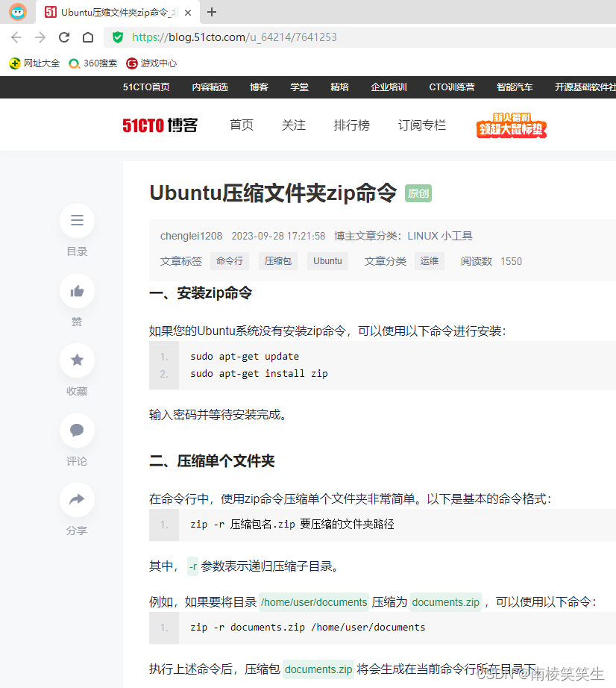This screenshot has width=616, height=688.
Task: Click the 51CTO博客 logo
Action: (160, 125)
